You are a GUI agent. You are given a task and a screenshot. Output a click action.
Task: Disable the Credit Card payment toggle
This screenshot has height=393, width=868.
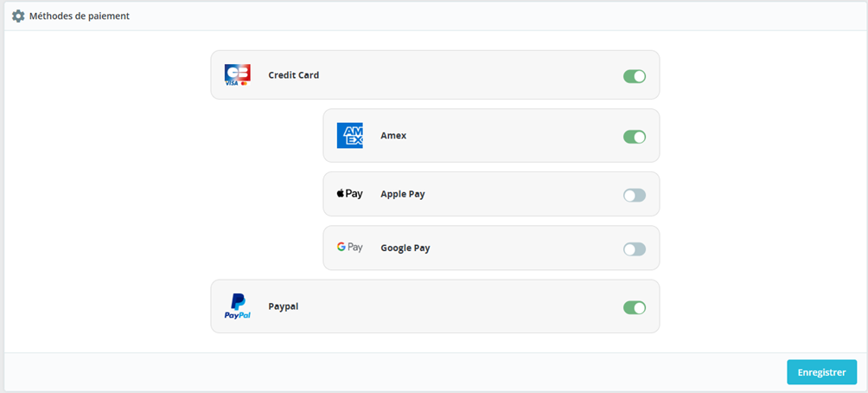click(x=635, y=76)
